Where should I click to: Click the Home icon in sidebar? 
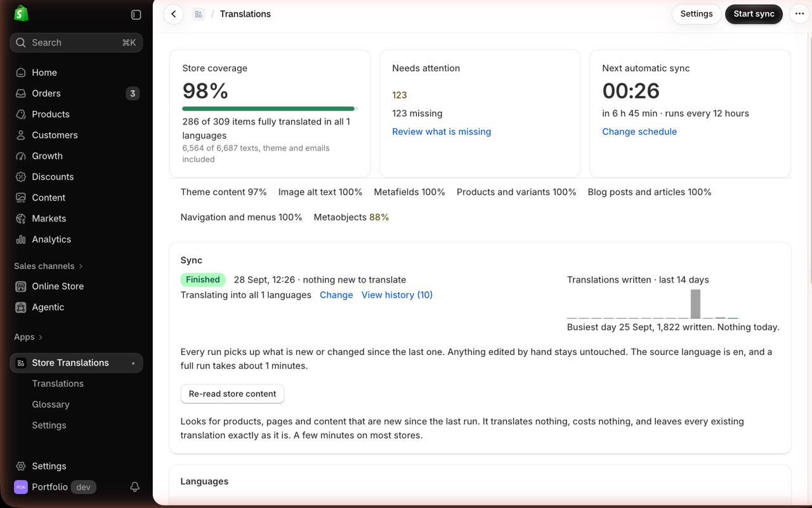(x=21, y=72)
